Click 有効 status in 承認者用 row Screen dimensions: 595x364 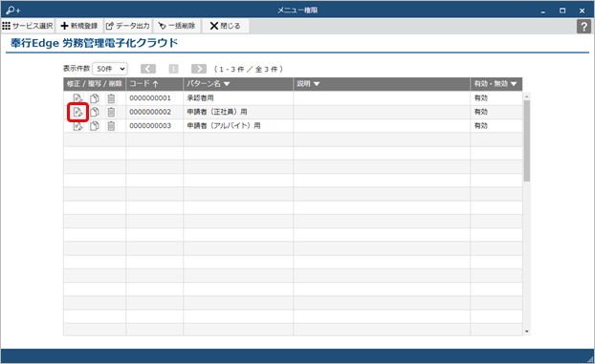point(481,98)
